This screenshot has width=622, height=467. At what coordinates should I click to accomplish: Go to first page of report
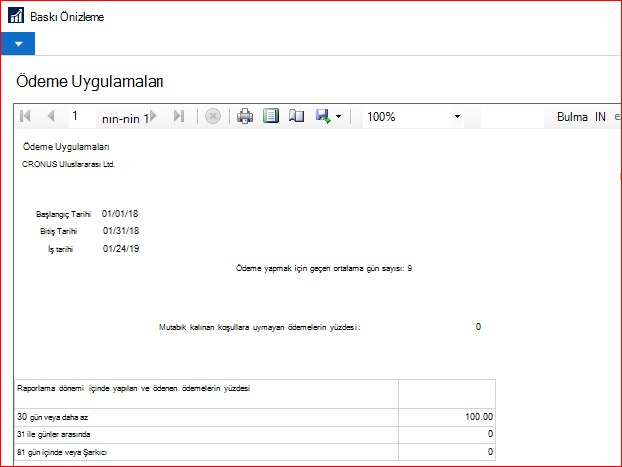[x=25, y=116]
